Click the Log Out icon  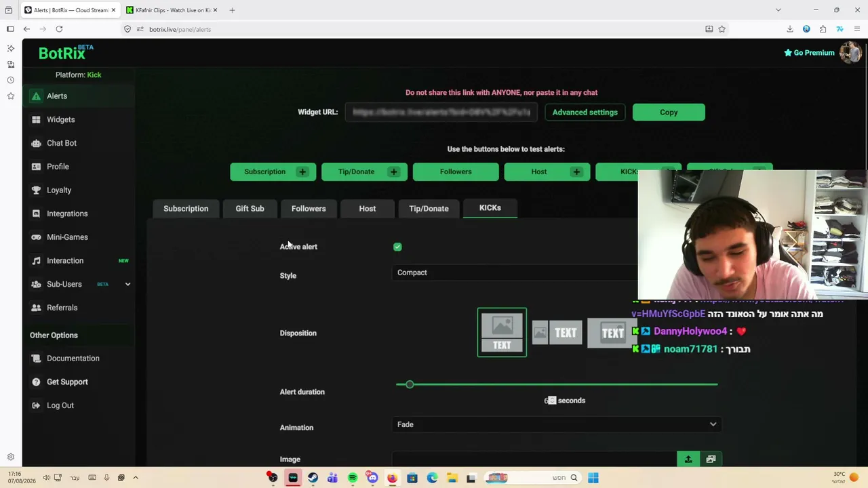pyautogui.click(x=36, y=405)
